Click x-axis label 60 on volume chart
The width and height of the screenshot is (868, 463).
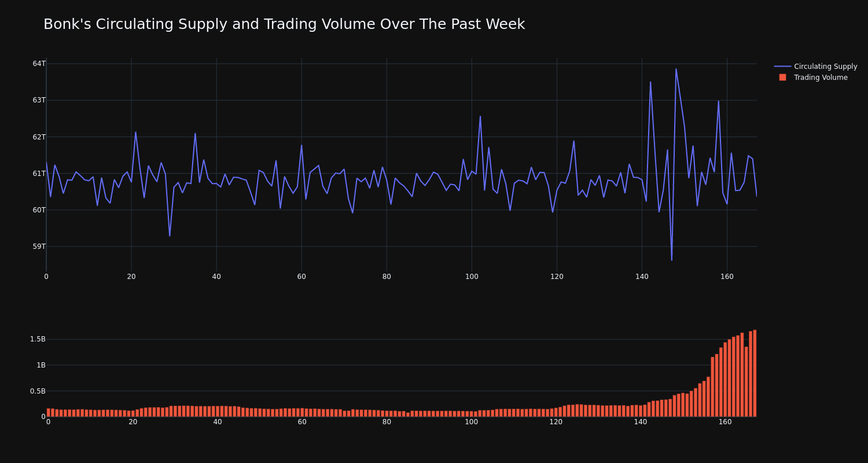(302, 422)
